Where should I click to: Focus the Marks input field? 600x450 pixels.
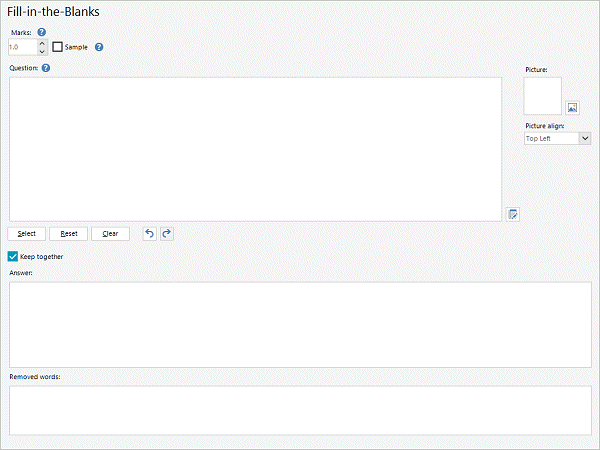[x=23, y=47]
